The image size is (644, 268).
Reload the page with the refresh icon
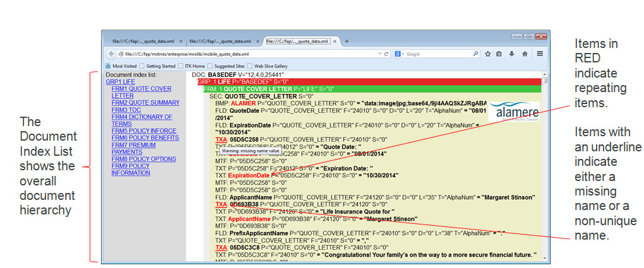coord(386,54)
